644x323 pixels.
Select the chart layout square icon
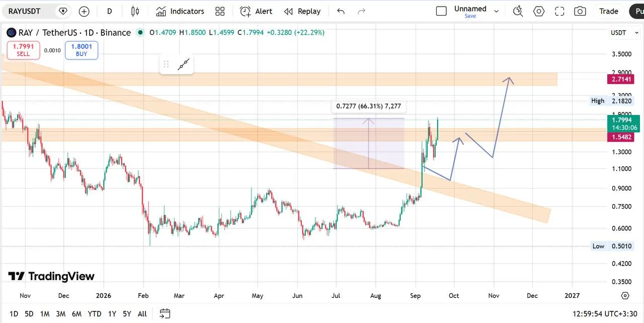coord(441,11)
